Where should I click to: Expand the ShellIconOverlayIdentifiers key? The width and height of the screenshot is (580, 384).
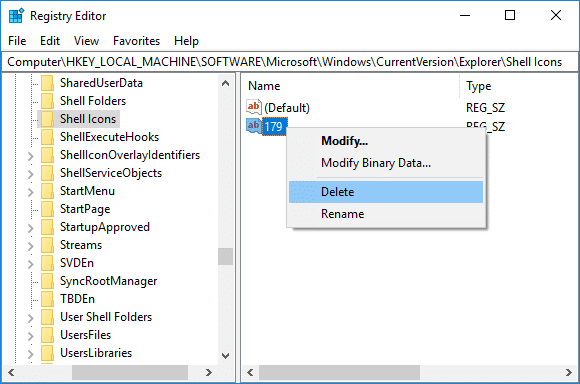click(31, 156)
